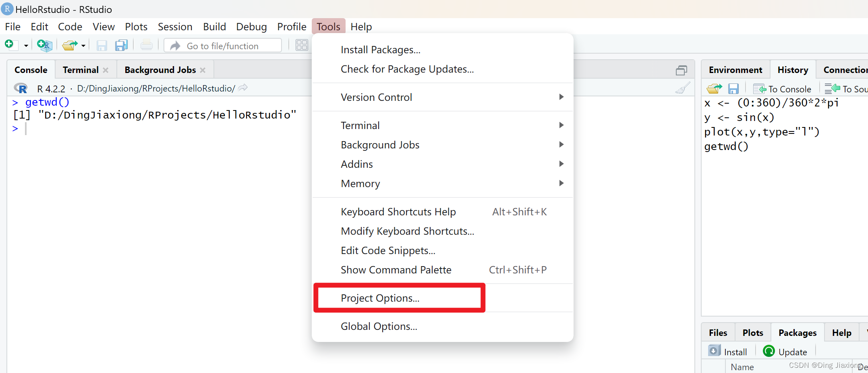
Task: Close the Background Jobs tab
Action: tap(203, 70)
